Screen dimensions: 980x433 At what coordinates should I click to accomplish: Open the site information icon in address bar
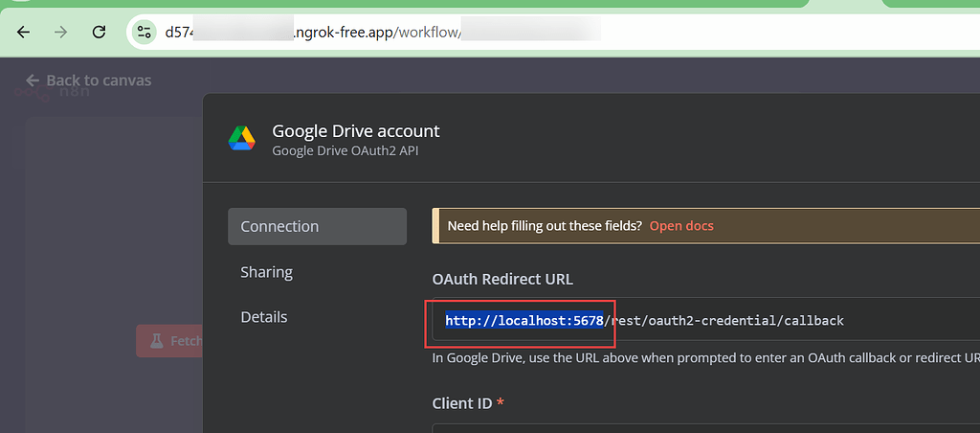(x=144, y=32)
